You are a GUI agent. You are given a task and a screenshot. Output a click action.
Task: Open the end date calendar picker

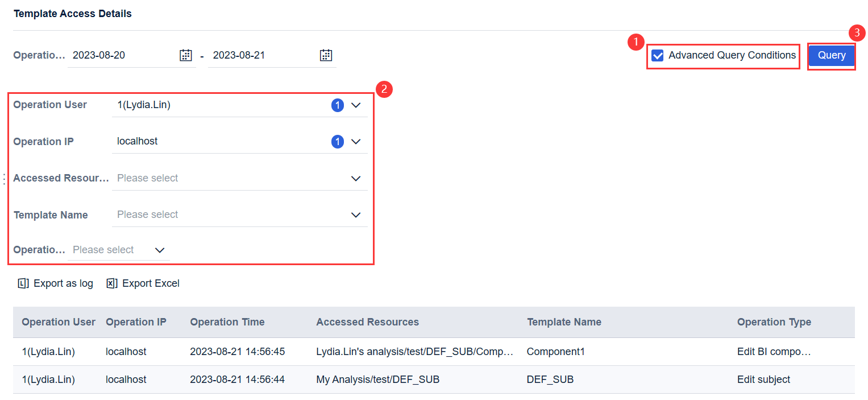(x=325, y=55)
